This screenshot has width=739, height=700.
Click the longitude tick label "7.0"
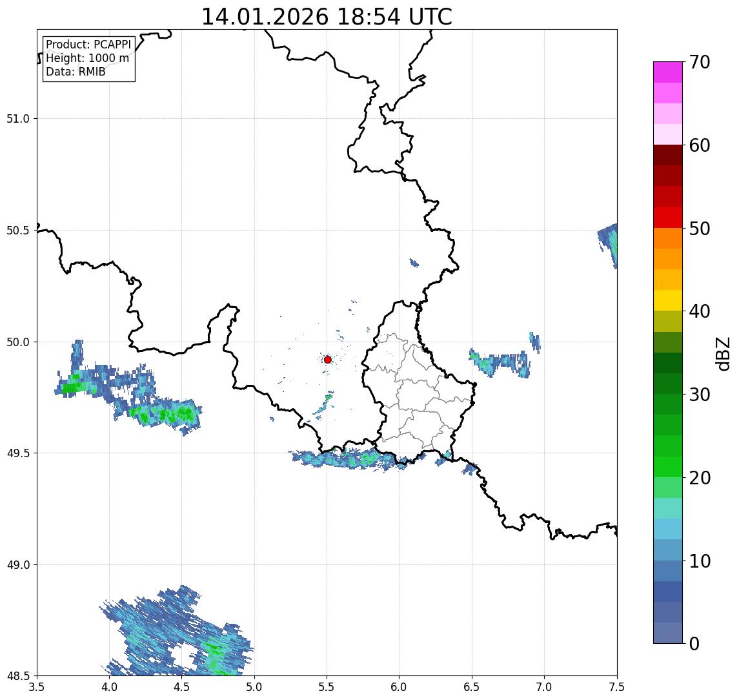545,687
